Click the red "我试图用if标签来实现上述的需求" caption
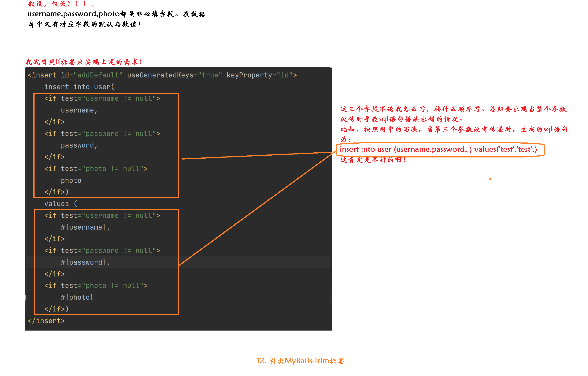The image size is (588, 376). 84,62
